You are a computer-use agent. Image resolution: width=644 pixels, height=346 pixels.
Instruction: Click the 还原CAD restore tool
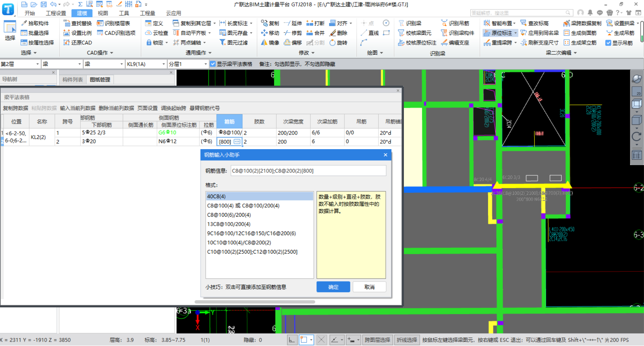(x=78, y=43)
